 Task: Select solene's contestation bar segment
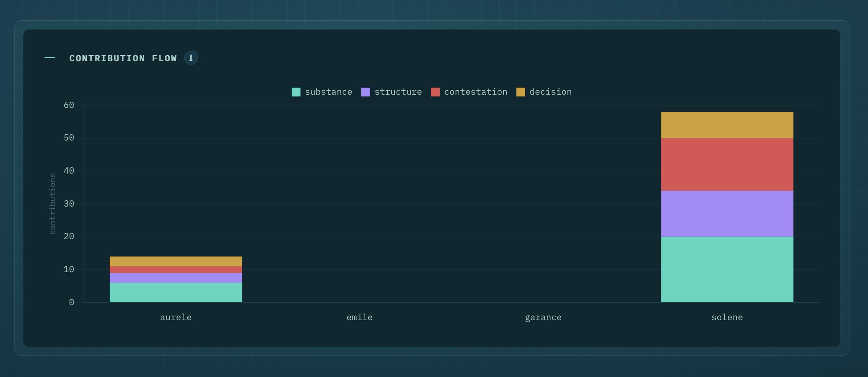(x=727, y=164)
